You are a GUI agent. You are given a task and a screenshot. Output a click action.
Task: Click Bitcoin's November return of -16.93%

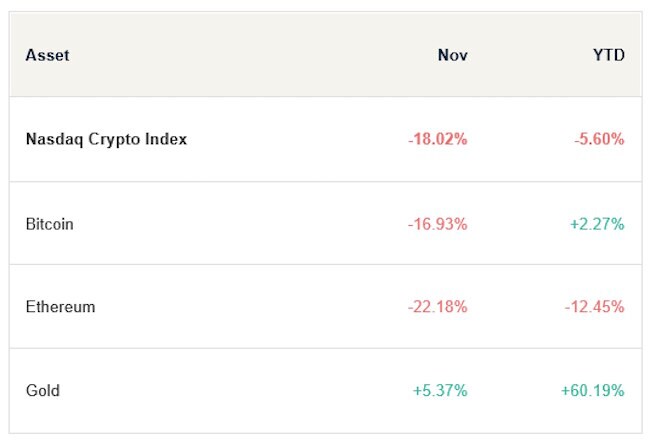pyautogui.click(x=437, y=224)
